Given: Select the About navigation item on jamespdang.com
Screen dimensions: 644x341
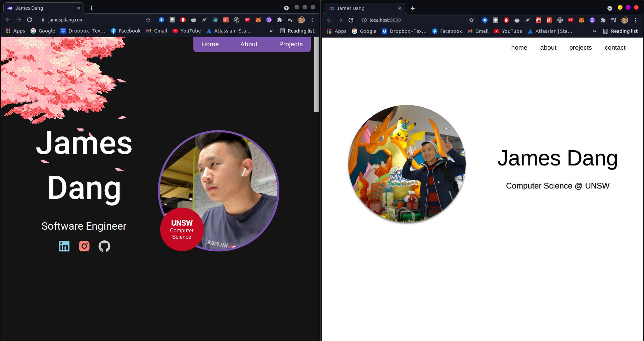Looking at the screenshot, I should [x=249, y=44].
